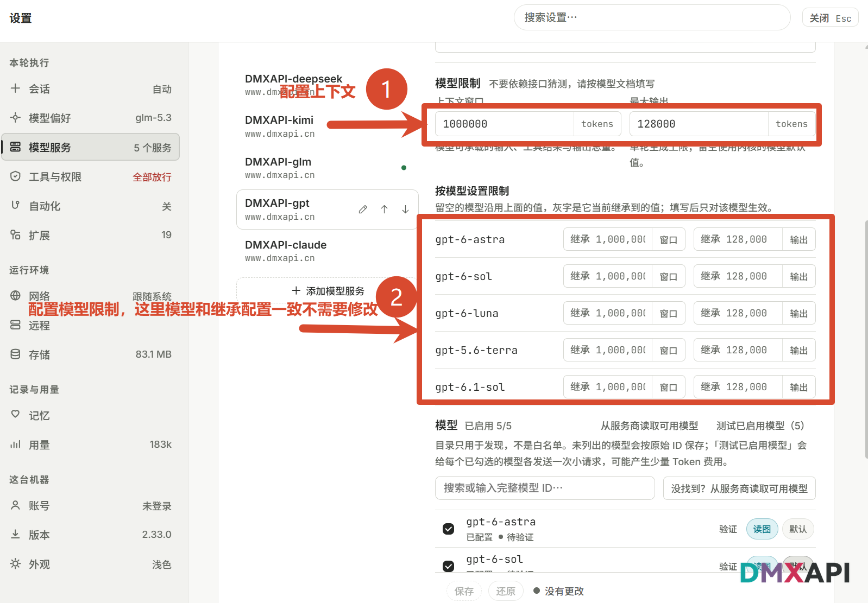Click 测试已启用模型 (5) link
This screenshot has width=868, height=603.
760,426
